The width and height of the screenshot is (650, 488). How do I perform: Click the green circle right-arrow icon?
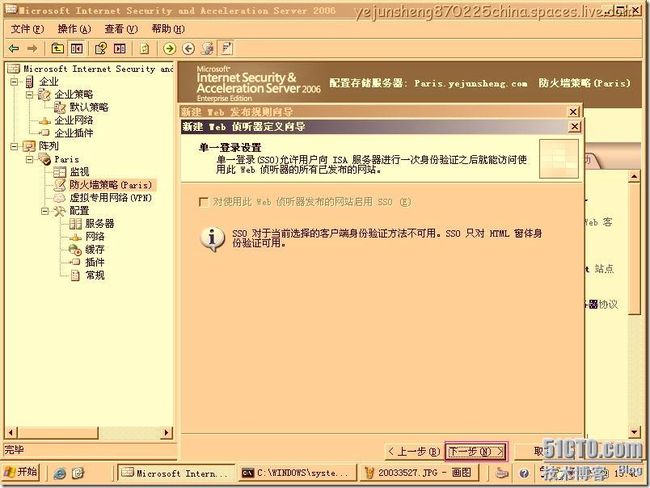click(x=169, y=49)
